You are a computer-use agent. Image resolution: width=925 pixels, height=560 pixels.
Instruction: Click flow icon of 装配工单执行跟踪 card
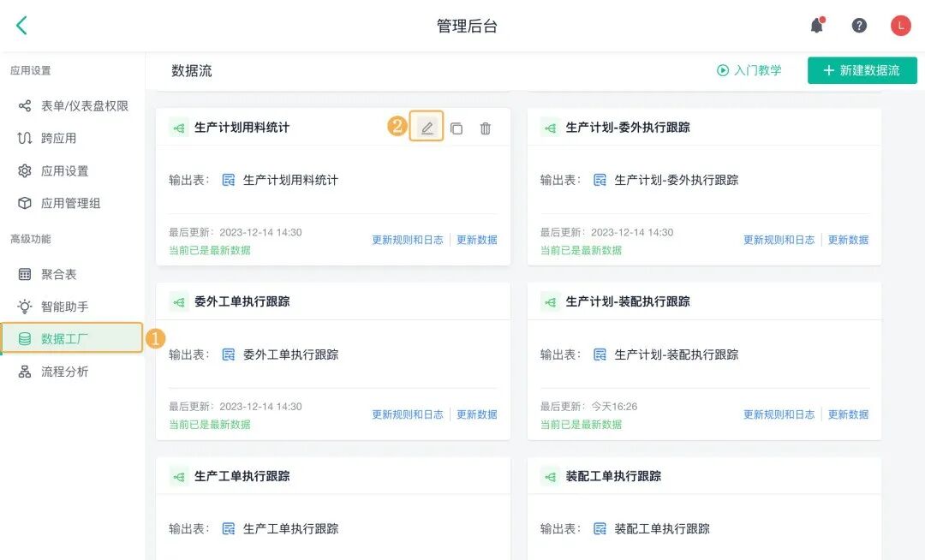pyautogui.click(x=550, y=476)
